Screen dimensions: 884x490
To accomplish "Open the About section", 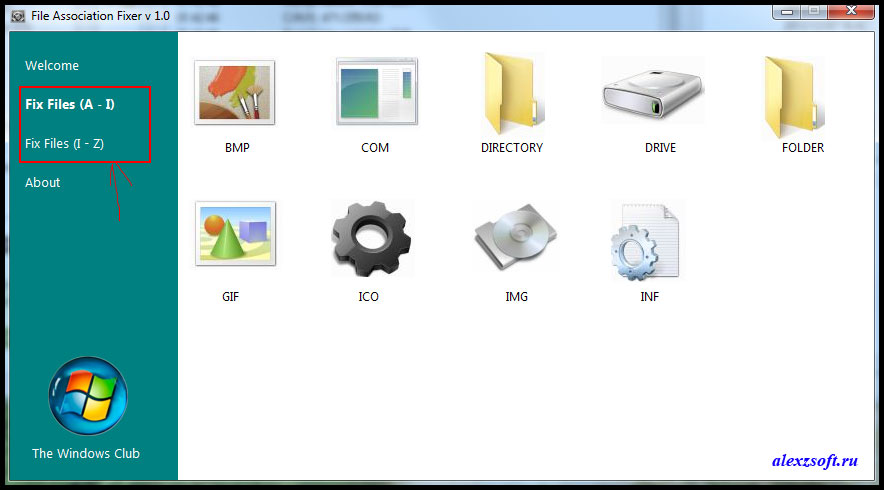I will coord(42,183).
